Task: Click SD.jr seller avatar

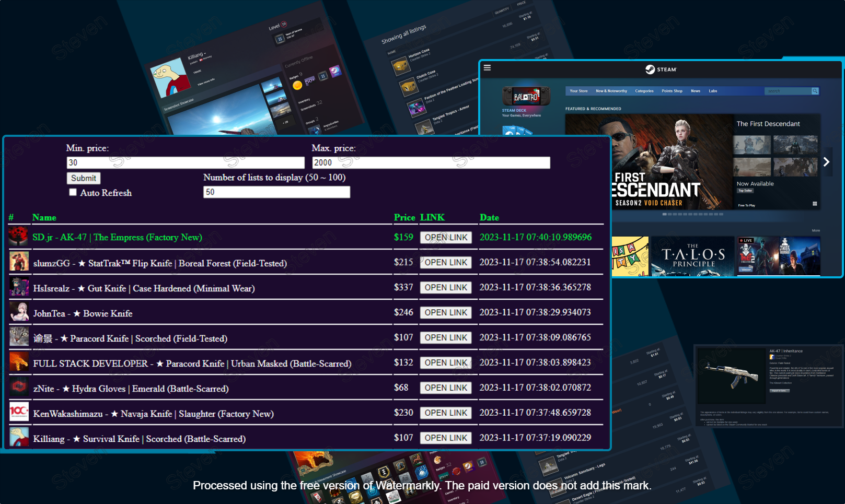Action: pyautogui.click(x=19, y=237)
